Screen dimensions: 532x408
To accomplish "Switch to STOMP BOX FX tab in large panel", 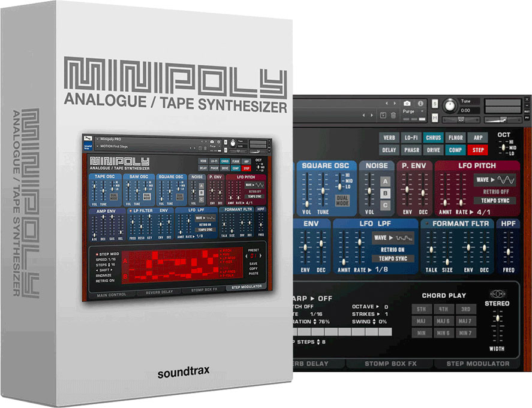I will tap(390, 363).
